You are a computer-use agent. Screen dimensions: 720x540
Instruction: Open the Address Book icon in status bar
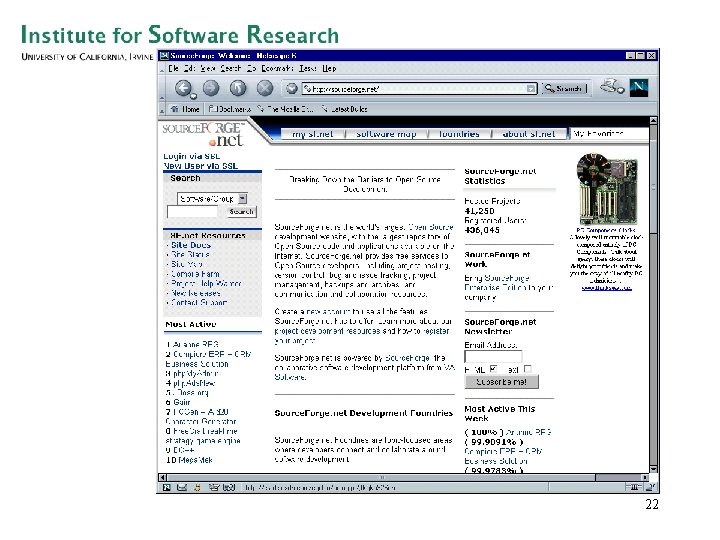coord(229,487)
